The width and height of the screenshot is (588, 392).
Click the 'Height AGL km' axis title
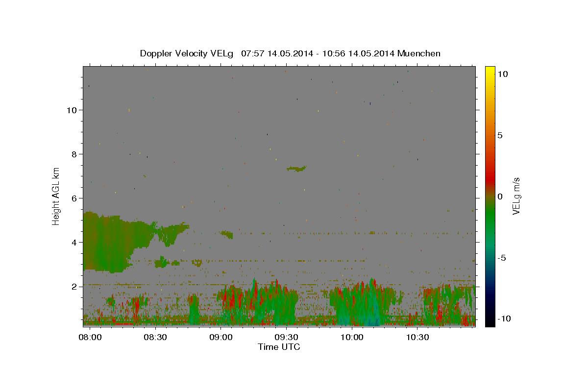[56, 196]
